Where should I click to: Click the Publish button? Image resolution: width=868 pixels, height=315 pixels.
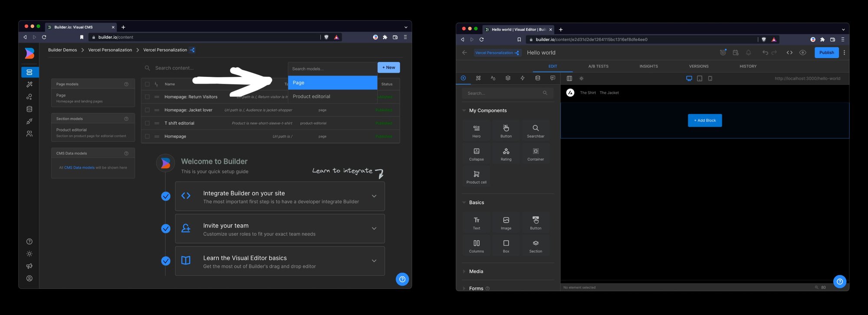(826, 53)
